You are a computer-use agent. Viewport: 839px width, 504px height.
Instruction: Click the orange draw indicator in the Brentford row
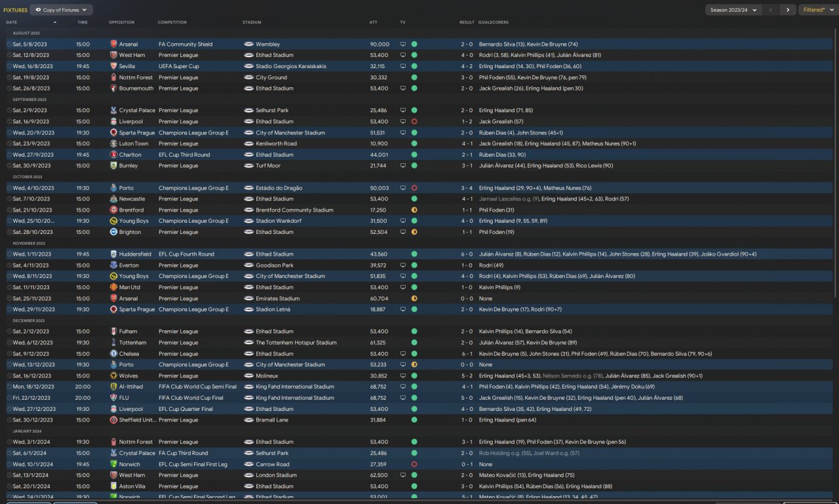tap(414, 210)
